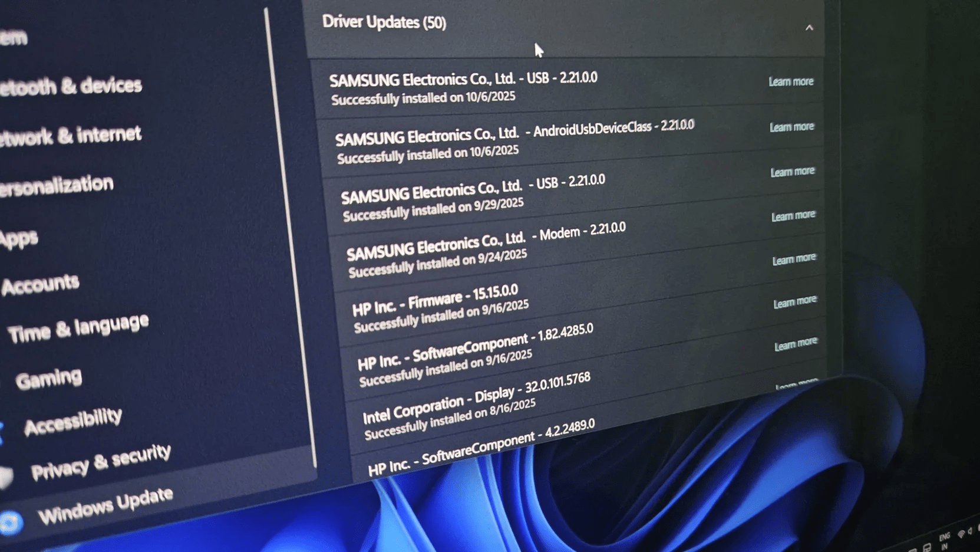Learn more about Samsung USB 9/29/2025 update
This screenshot has height=552, width=980.
pos(793,172)
